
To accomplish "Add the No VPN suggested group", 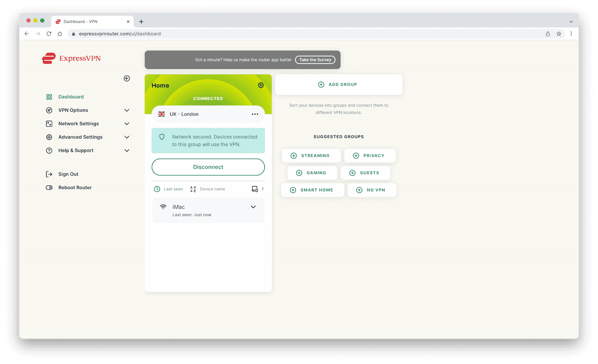I will coord(372,190).
